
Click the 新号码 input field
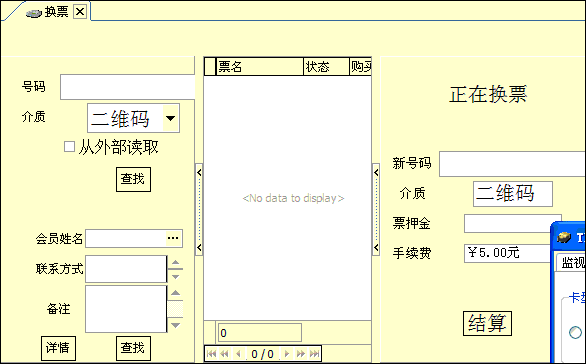[512, 164]
